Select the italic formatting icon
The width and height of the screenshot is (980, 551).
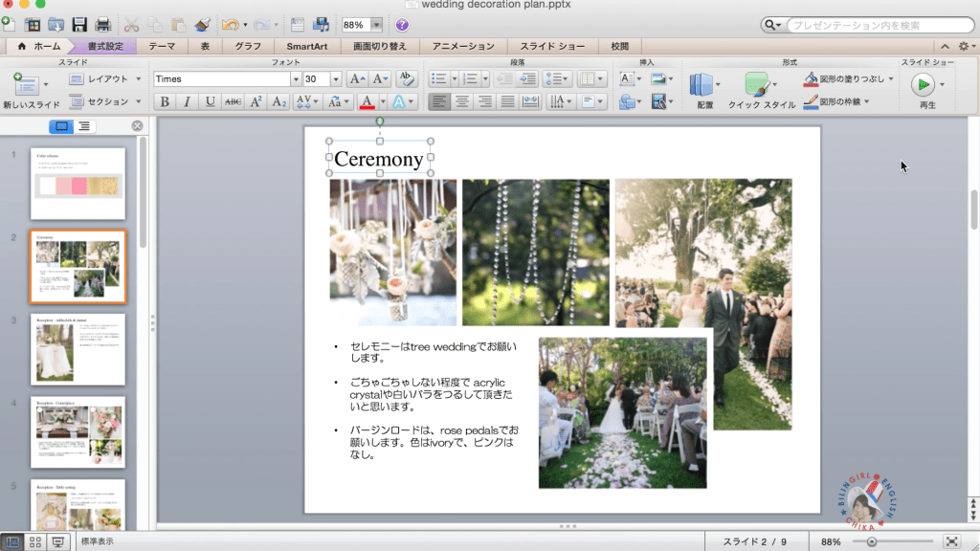coord(187,102)
